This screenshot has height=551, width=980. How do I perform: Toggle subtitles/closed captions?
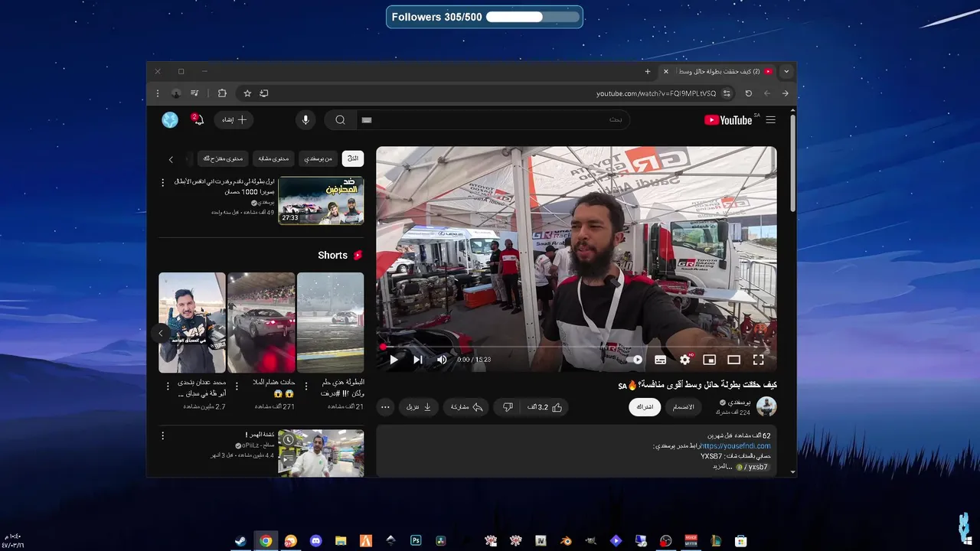pos(661,360)
